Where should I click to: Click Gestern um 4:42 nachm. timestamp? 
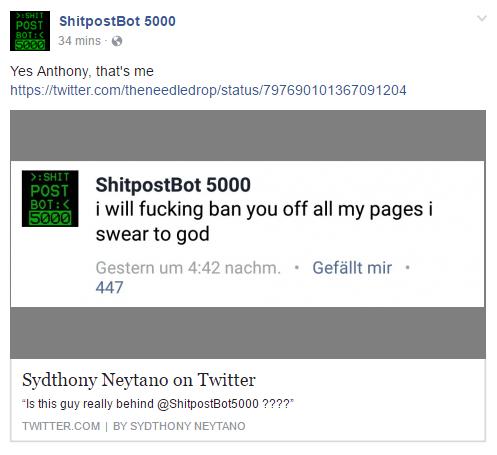pos(188,268)
